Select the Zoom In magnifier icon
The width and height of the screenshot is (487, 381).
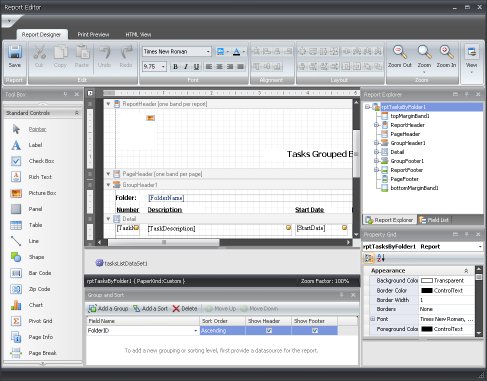(446, 52)
